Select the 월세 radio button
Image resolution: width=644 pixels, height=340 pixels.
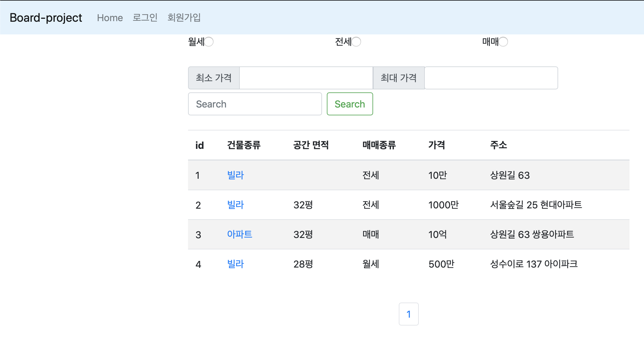click(209, 42)
